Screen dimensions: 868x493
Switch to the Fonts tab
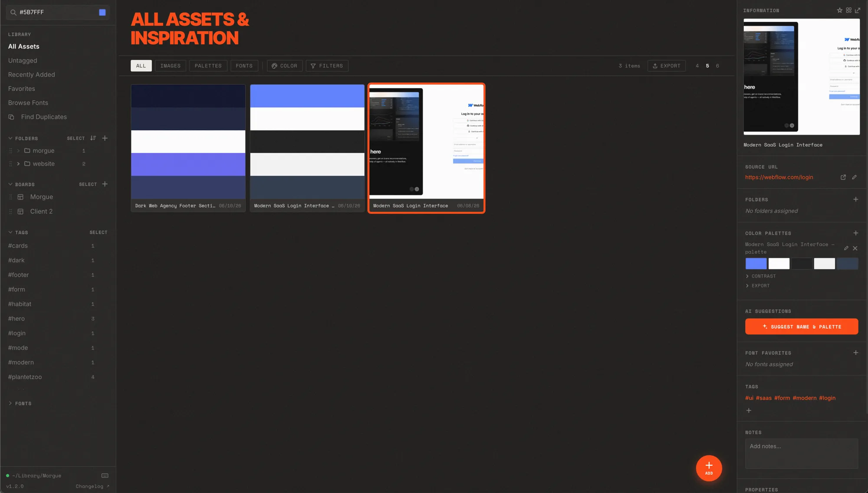[x=244, y=66]
